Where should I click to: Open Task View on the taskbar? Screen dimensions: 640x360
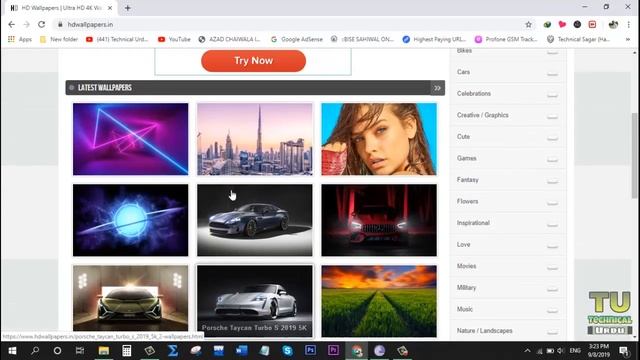[80, 351]
